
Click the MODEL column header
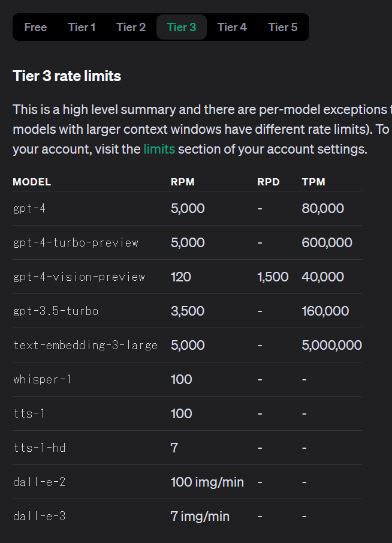pos(32,182)
